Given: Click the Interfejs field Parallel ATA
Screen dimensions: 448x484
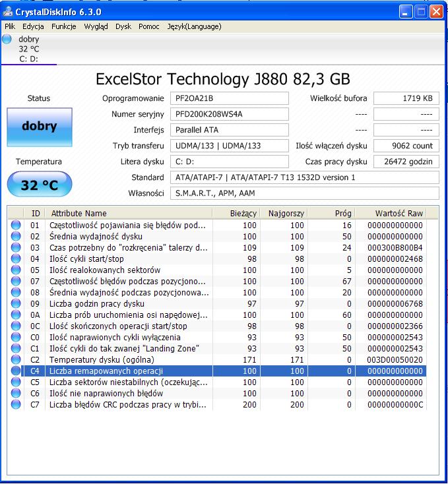Looking at the screenshot, I should coord(230,130).
